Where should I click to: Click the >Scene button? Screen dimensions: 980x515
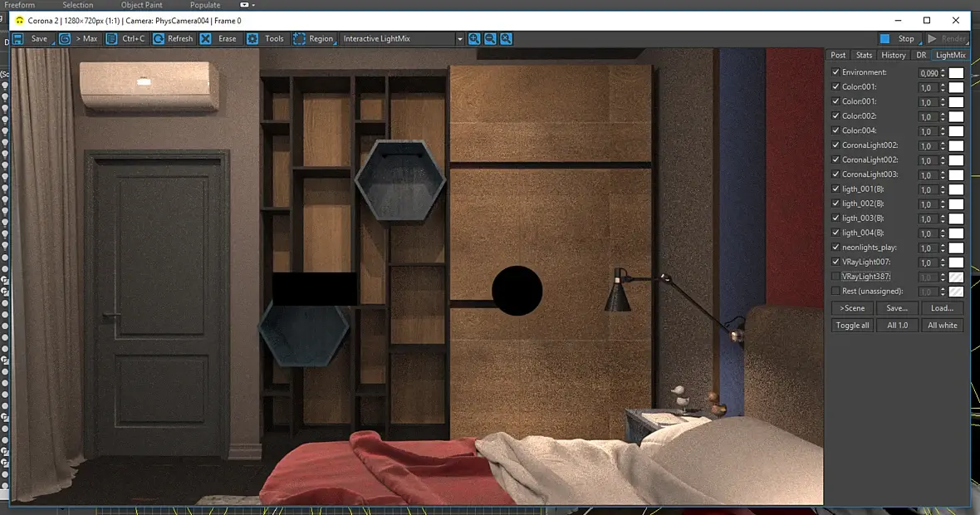pos(852,308)
